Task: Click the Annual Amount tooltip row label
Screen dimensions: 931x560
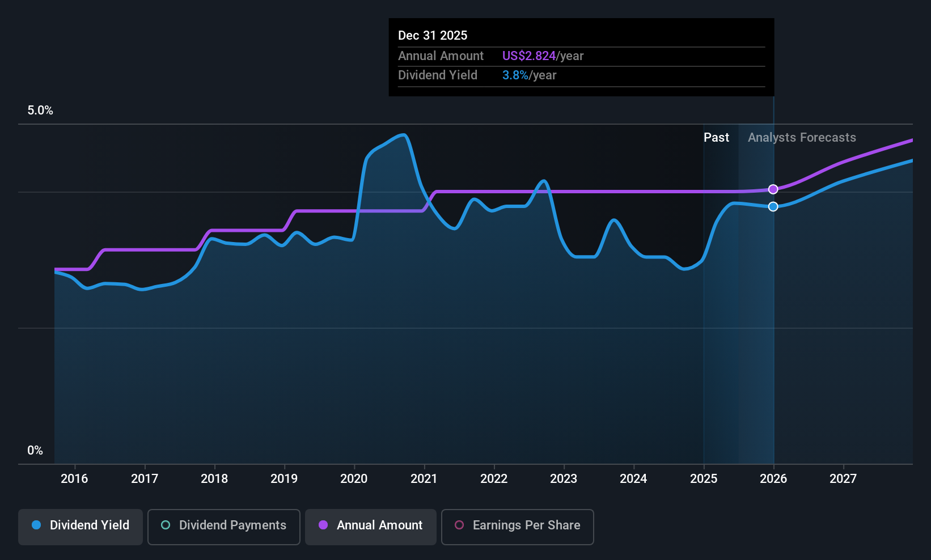Action: point(441,56)
